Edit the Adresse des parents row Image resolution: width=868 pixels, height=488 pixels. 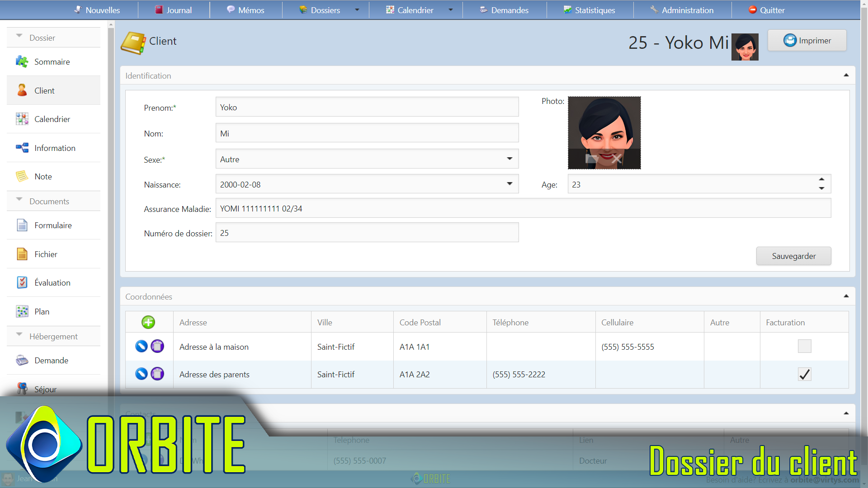point(142,374)
